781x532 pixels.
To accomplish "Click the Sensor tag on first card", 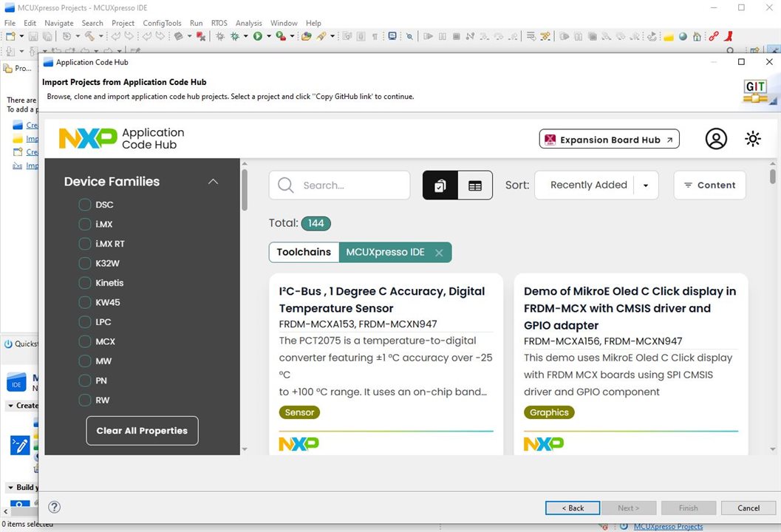I will [x=299, y=412].
